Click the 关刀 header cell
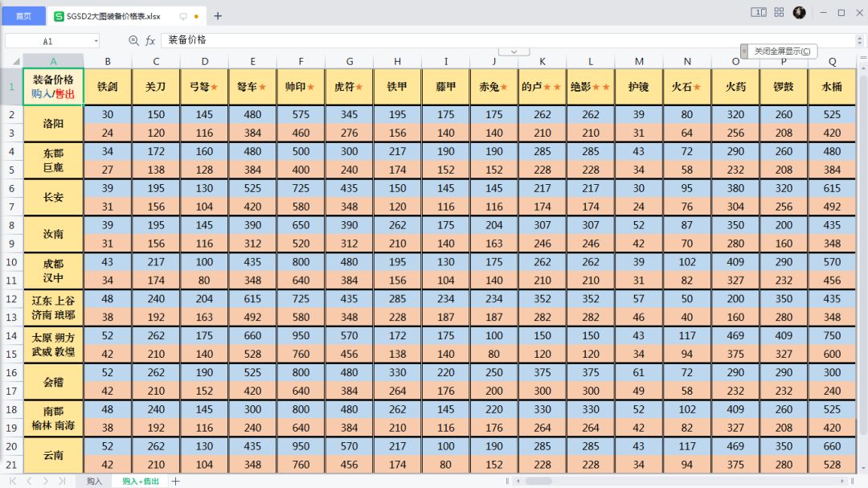 (x=156, y=86)
